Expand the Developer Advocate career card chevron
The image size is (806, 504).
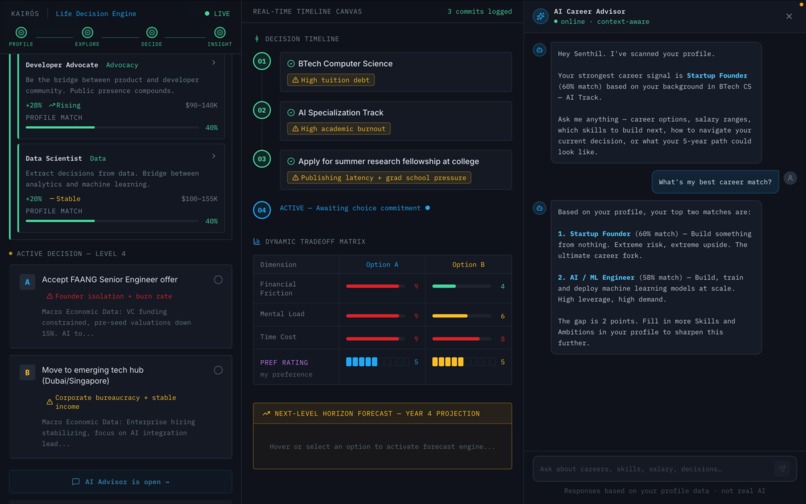214,63
